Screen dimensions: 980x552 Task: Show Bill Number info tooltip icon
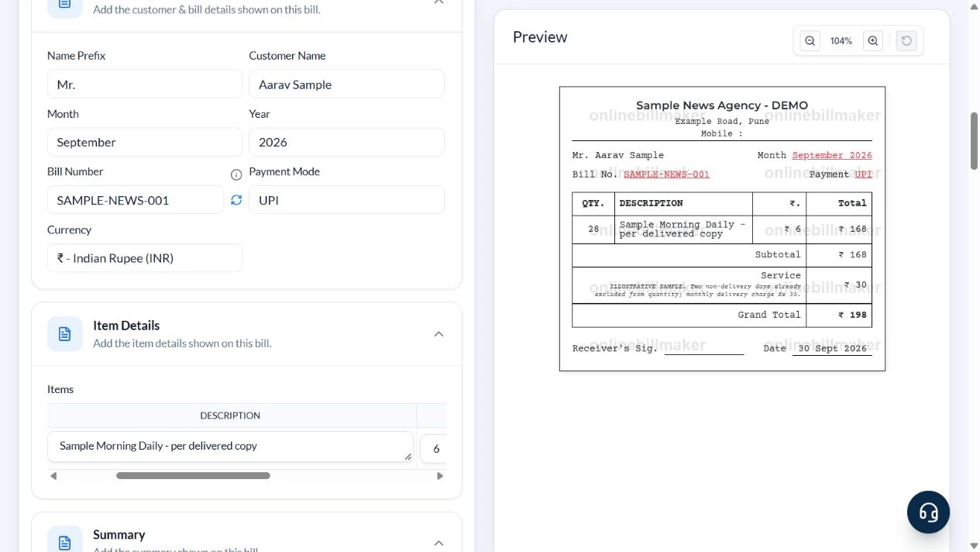tap(236, 174)
